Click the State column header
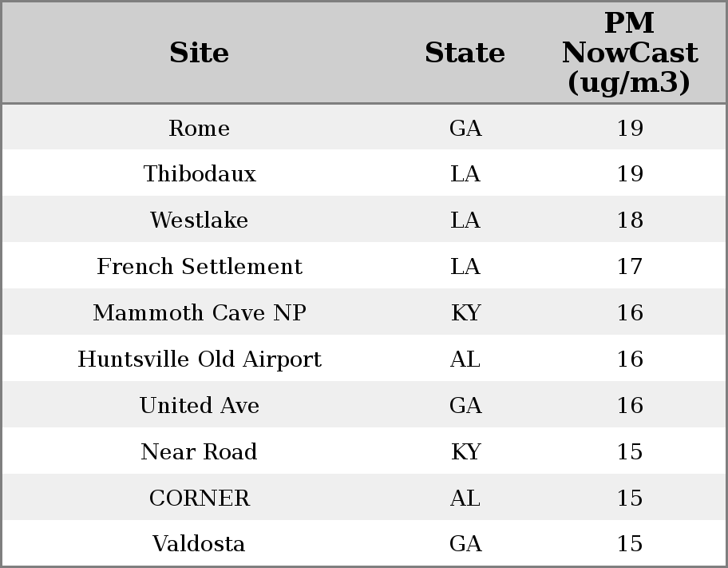This screenshot has width=728, height=568. coord(465,53)
